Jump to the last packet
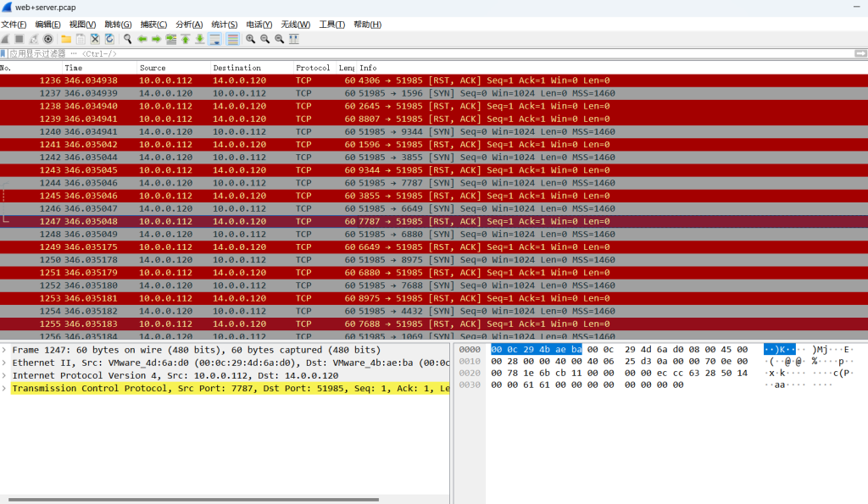The image size is (868, 504). click(200, 39)
